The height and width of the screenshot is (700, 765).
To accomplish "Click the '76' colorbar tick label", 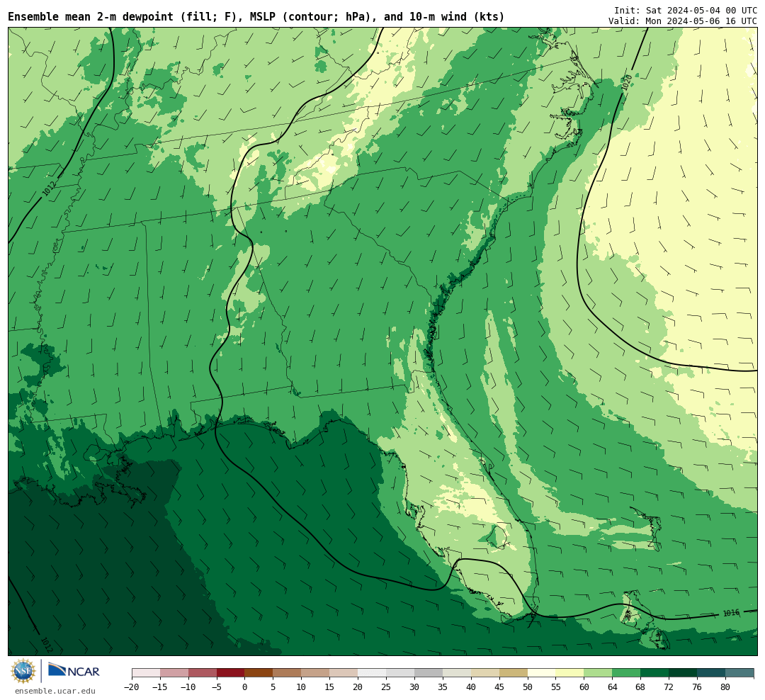I will pos(697,687).
